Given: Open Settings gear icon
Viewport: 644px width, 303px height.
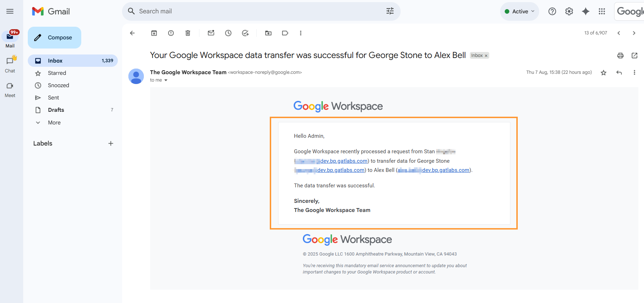Looking at the screenshot, I should coord(569,11).
